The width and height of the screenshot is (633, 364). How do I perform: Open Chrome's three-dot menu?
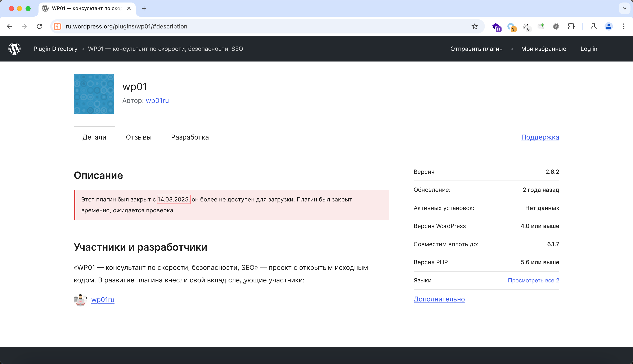tap(624, 26)
